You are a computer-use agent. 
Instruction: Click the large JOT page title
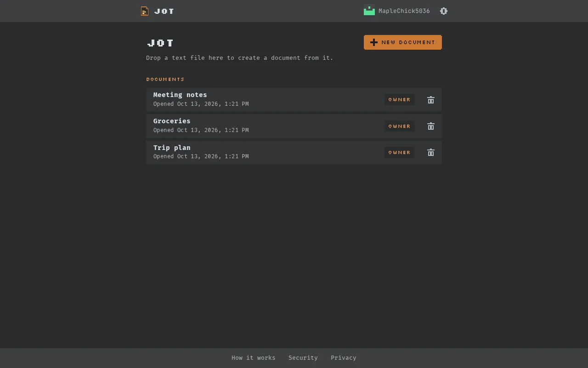[160, 43]
